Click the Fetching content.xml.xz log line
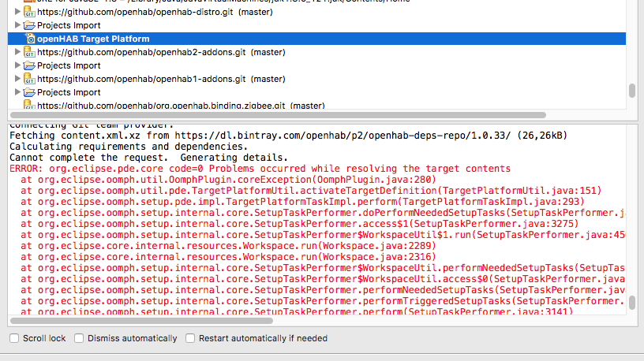 pyautogui.click(x=288, y=136)
